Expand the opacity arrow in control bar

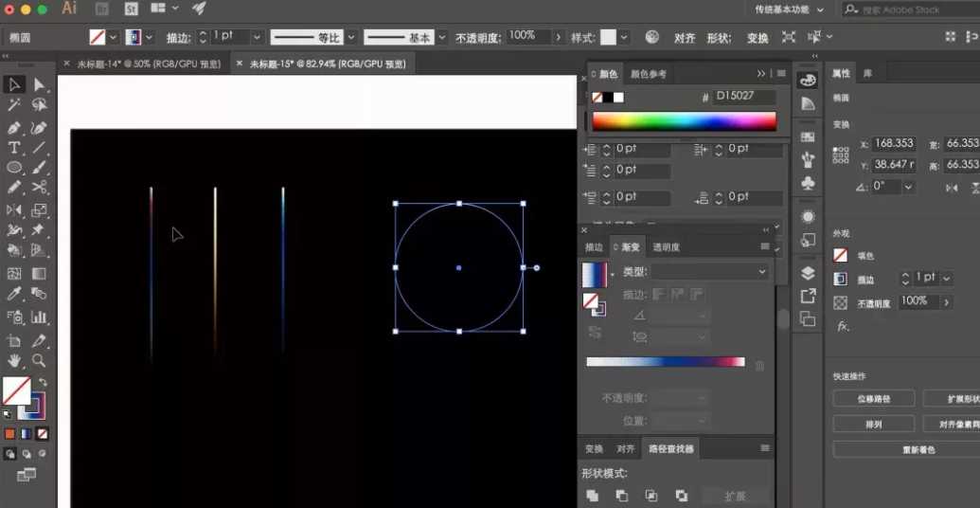coord(558,37)
